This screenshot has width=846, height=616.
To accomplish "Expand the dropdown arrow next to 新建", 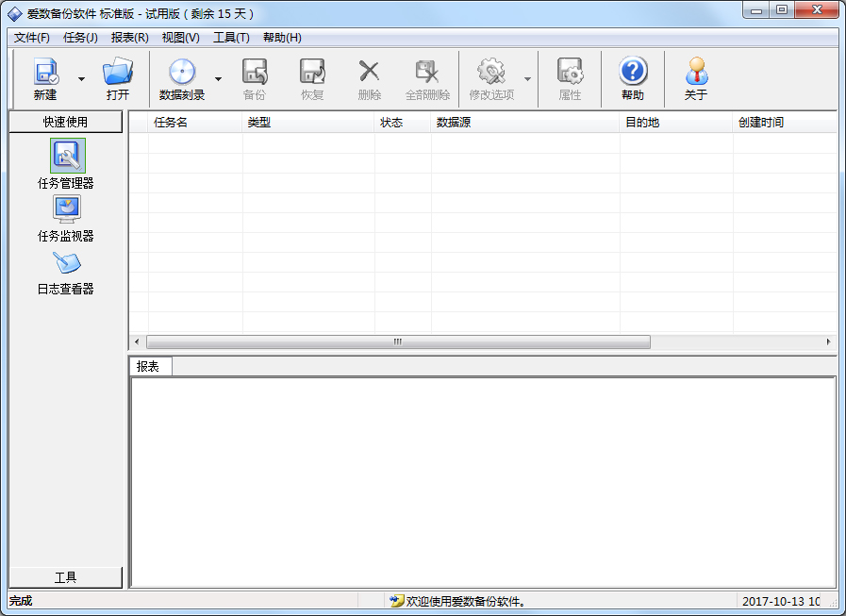I will pyautogui.click(x=81, y=79).
